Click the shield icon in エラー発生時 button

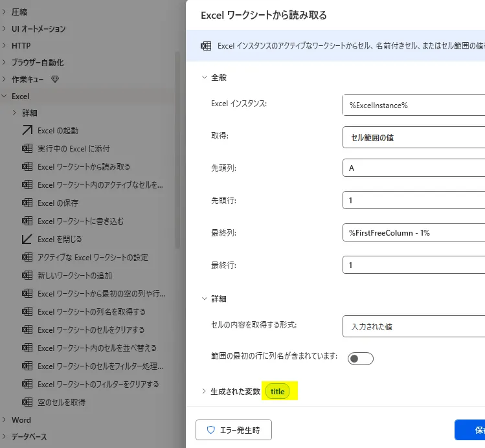(x=210, y=430)
